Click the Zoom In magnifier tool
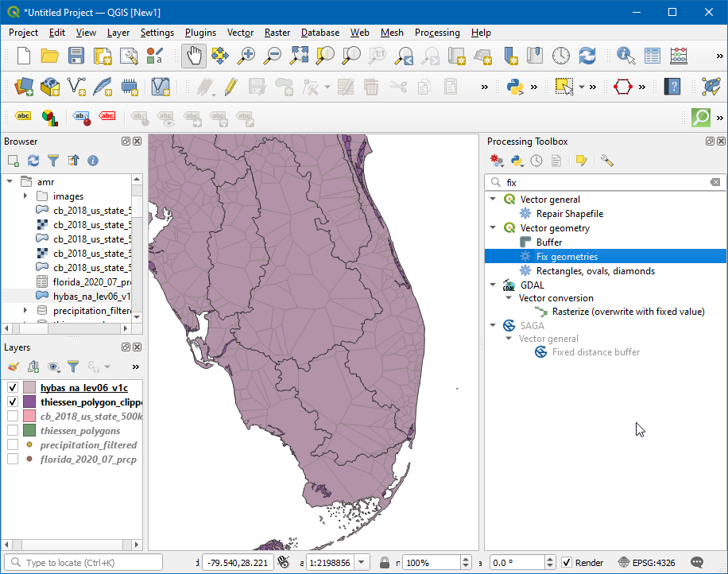728x574 pixels. tap(247, 56)
